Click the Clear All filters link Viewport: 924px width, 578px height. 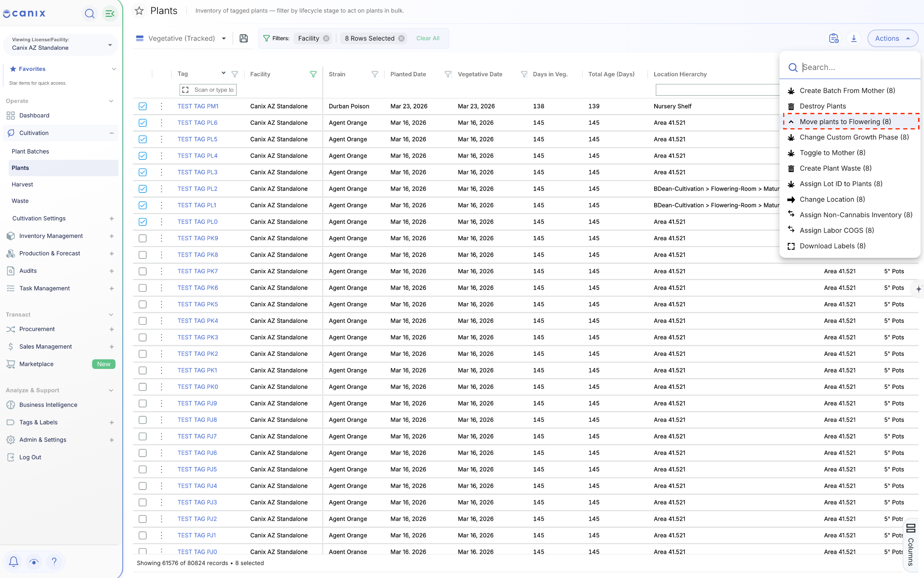tap(428, 38)
